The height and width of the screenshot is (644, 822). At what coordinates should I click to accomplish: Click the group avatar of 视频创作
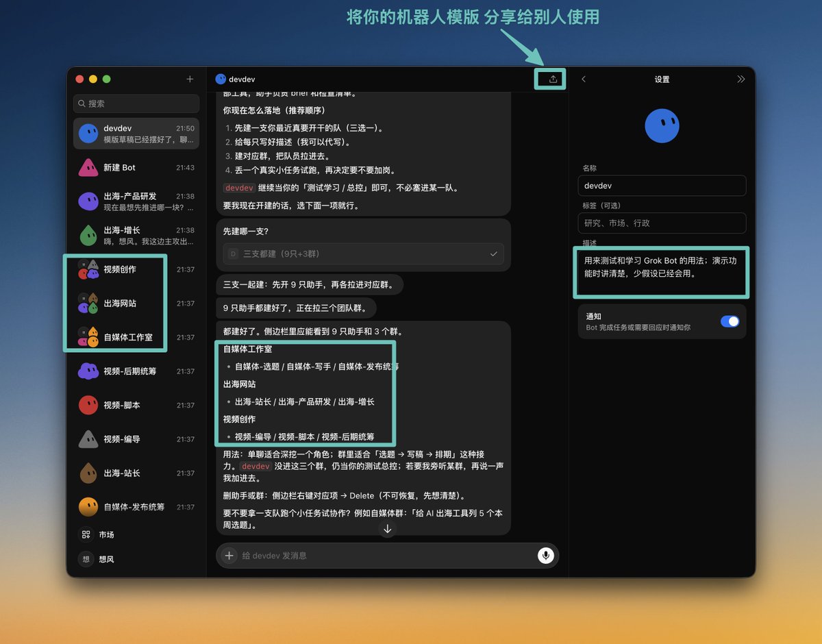[x=88, y=269]
